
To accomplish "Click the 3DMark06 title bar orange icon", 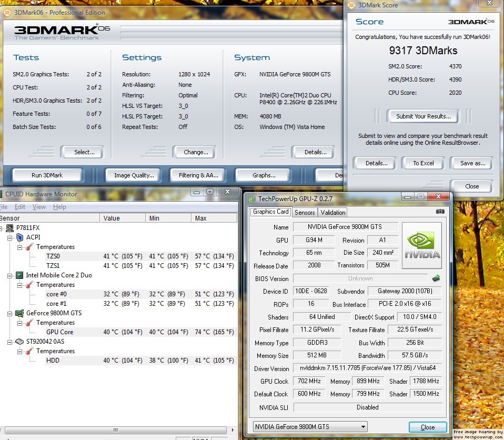I will click(7, 13).
